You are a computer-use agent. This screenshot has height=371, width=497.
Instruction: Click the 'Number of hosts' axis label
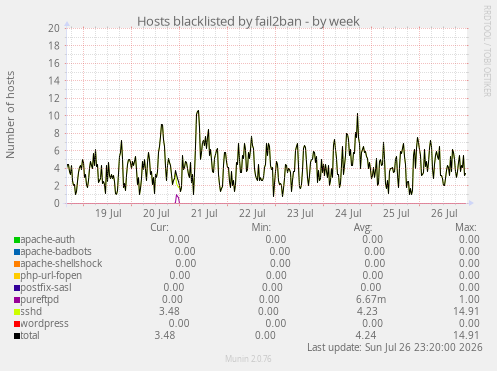click(10, 115)
